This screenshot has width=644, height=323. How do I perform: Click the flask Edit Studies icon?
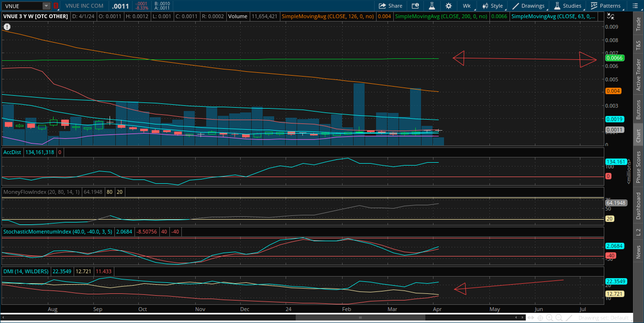point(431,6)
